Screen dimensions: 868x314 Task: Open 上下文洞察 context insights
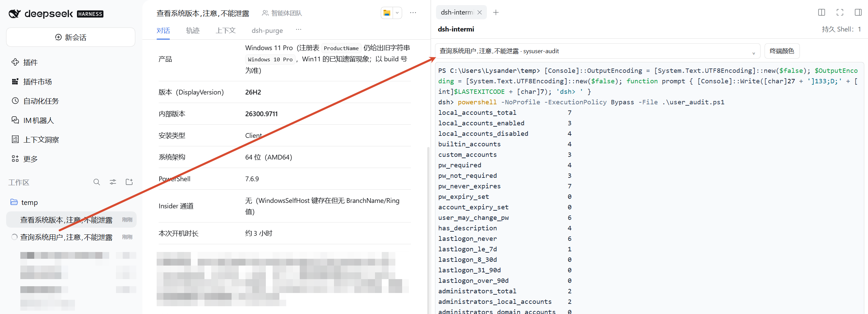35,140
